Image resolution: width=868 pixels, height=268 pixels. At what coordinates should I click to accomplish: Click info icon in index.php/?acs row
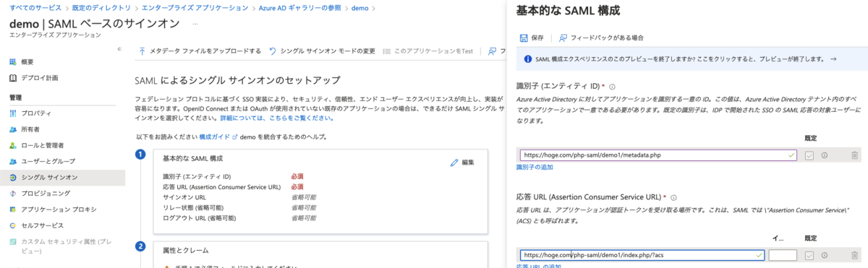pos(824,255)
